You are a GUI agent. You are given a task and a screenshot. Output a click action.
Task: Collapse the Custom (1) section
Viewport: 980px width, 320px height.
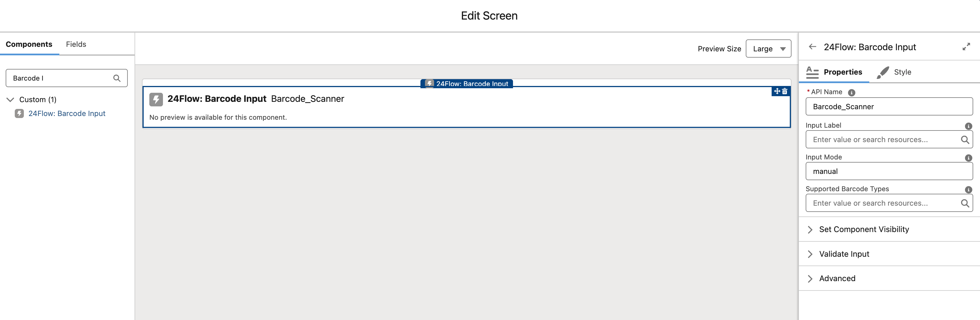tap(11, 100)
